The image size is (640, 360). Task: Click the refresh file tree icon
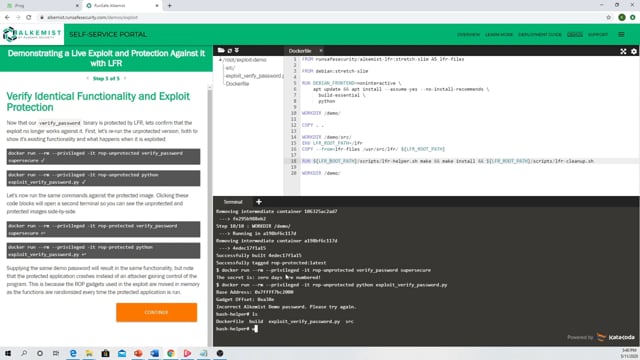[x=230, y=51]
